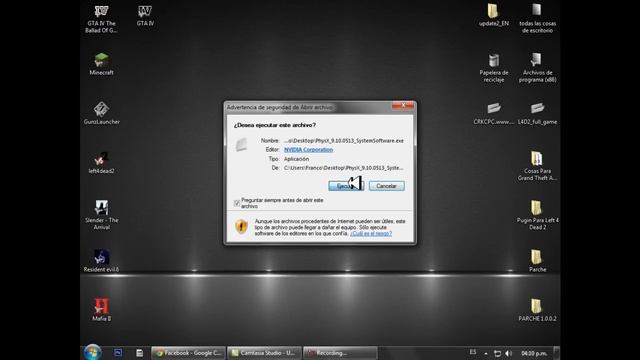The image size is (640, 360).
Task: Open the Papelera de reciclaje icon
Action: tap(493, 68)
